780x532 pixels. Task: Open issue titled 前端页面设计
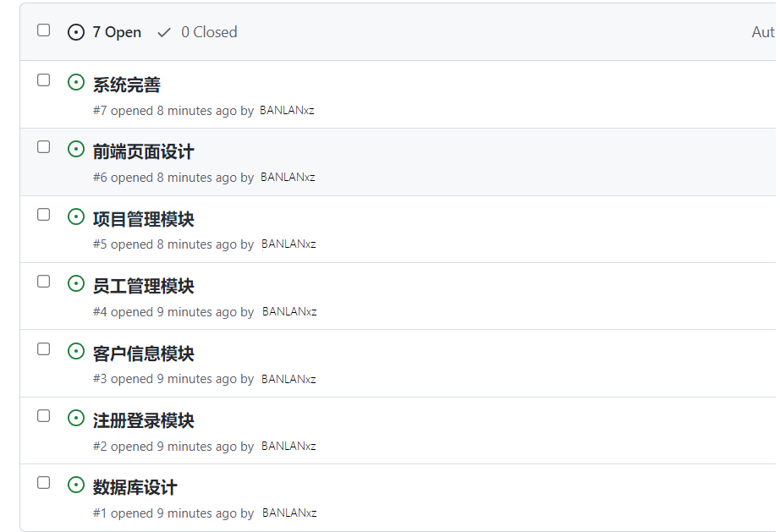click(144, 152)
